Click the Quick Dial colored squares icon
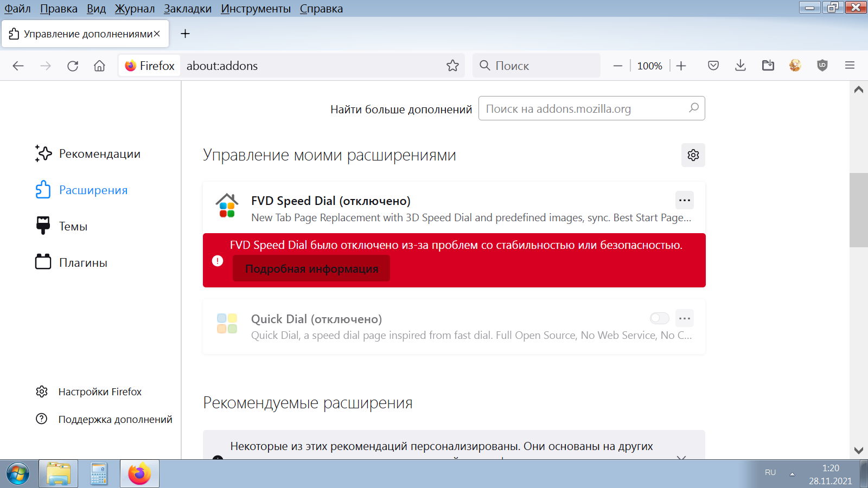This screenshot has height=488, width=868. [x=227, y=323]
